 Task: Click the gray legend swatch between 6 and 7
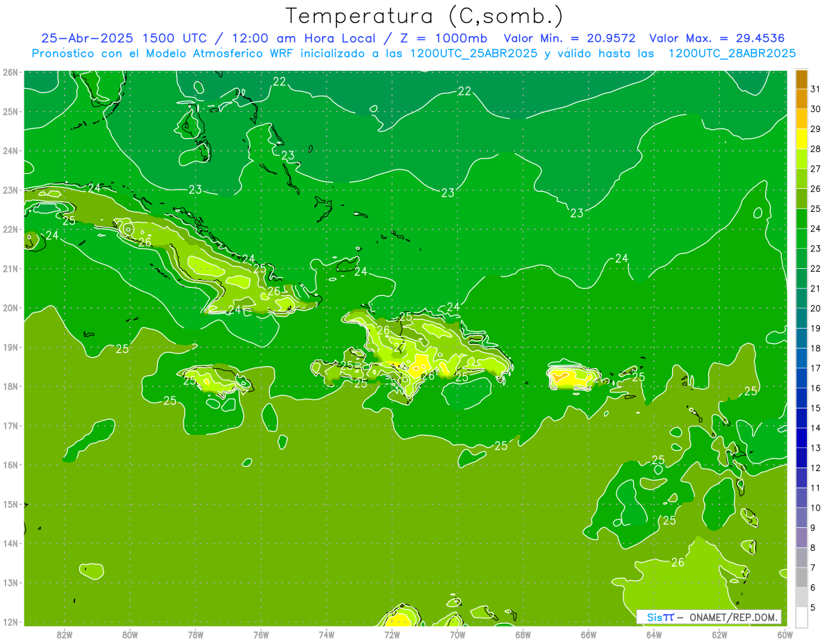click(x=802, y=577)
